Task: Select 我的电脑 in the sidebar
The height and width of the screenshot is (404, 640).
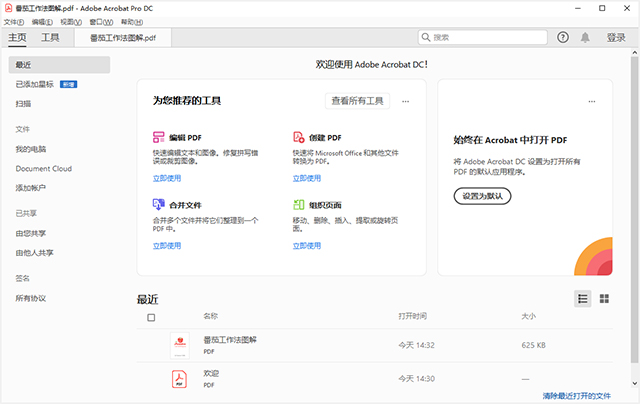Action: 31,149
